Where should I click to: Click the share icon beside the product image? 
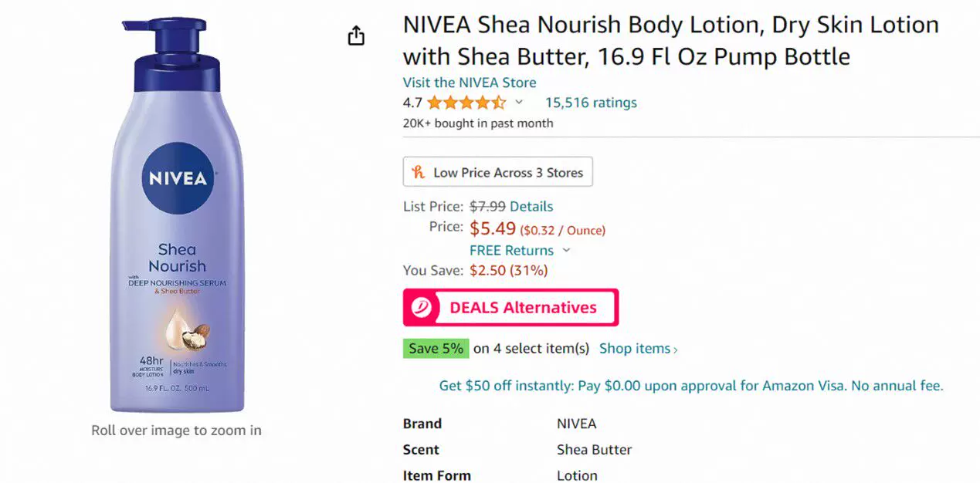click(356, 35)
